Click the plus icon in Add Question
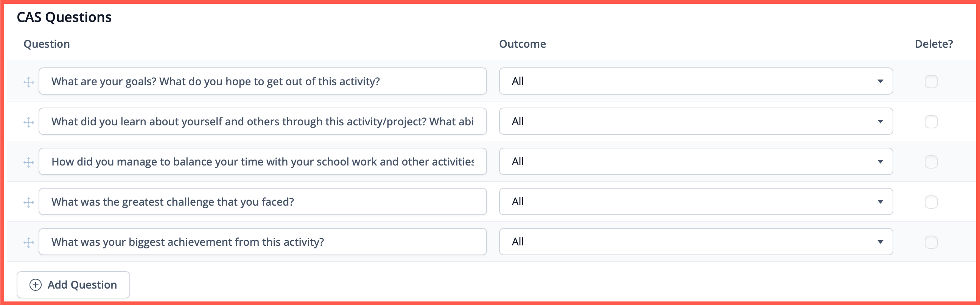 tap(36, 285)
